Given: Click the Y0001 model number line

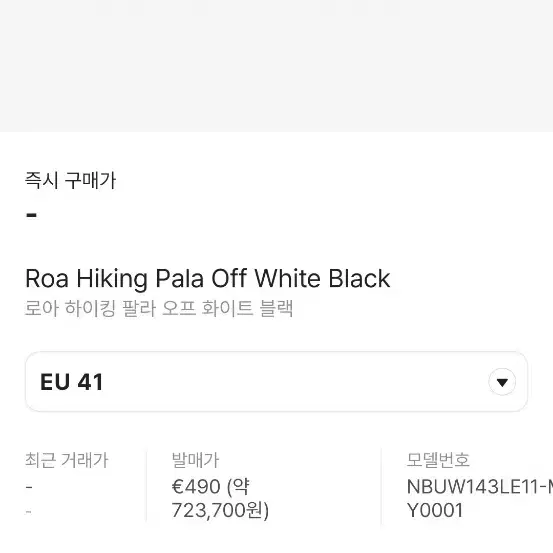Looking at the screenshot, I should 434,510.
